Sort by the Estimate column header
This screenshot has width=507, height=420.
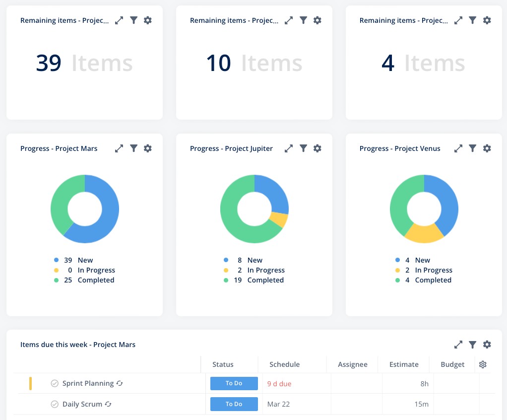point(404,364)
